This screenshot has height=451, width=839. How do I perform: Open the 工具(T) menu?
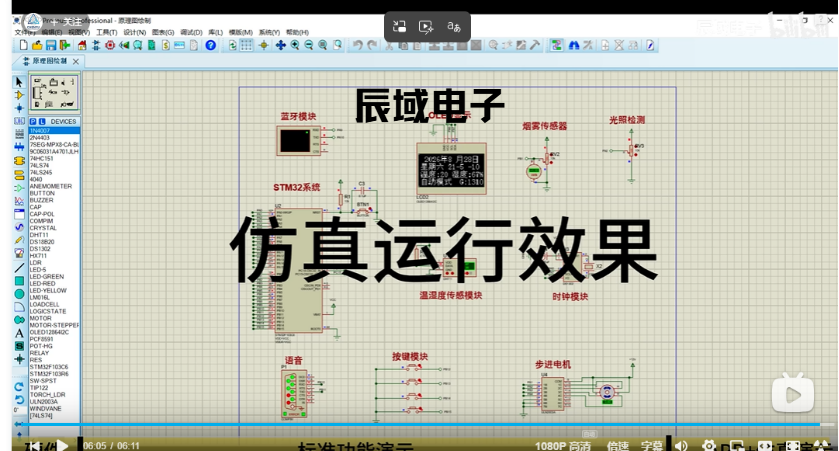coord(106,32)
